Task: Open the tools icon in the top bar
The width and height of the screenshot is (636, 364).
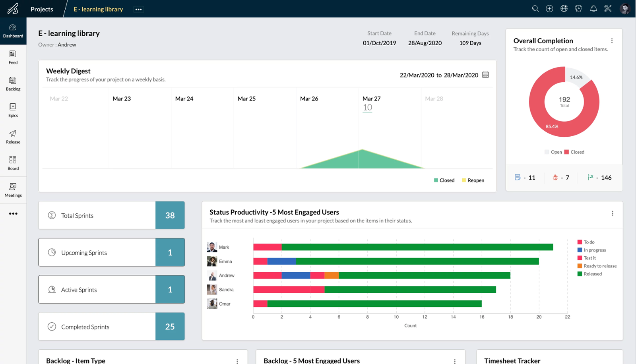Action: (608, 8)
